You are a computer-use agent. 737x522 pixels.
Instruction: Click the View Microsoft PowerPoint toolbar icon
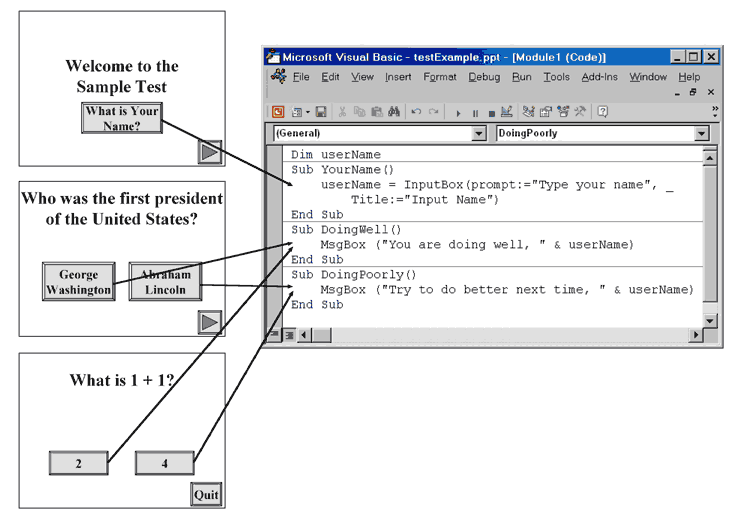tap(278, 112)
